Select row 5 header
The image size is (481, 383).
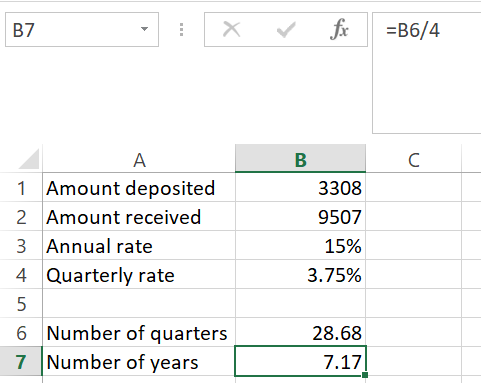(21, 303)
